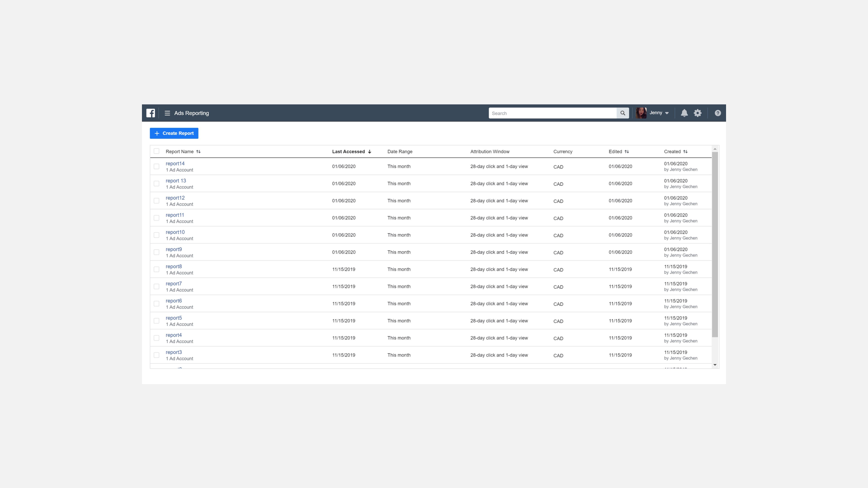Sort by Created column arrows
This screenshot has height=488, width=868.
[x=685, y=152]
